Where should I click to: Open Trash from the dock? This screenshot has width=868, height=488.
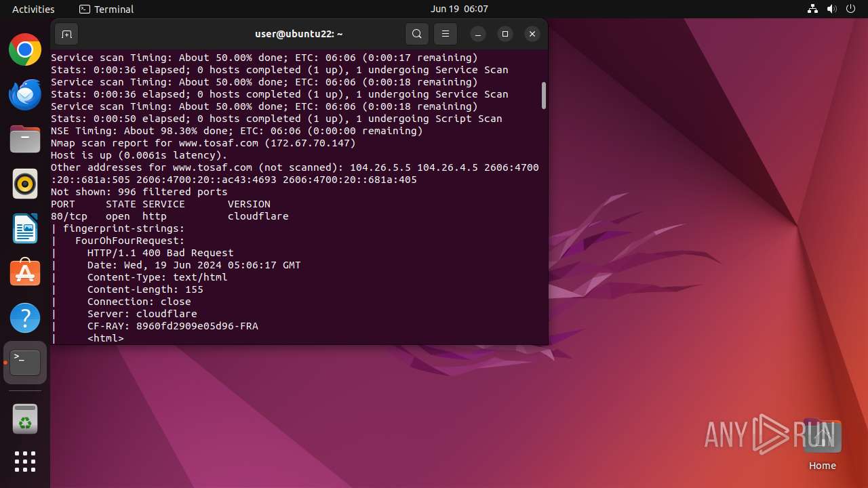pos(25,419)
